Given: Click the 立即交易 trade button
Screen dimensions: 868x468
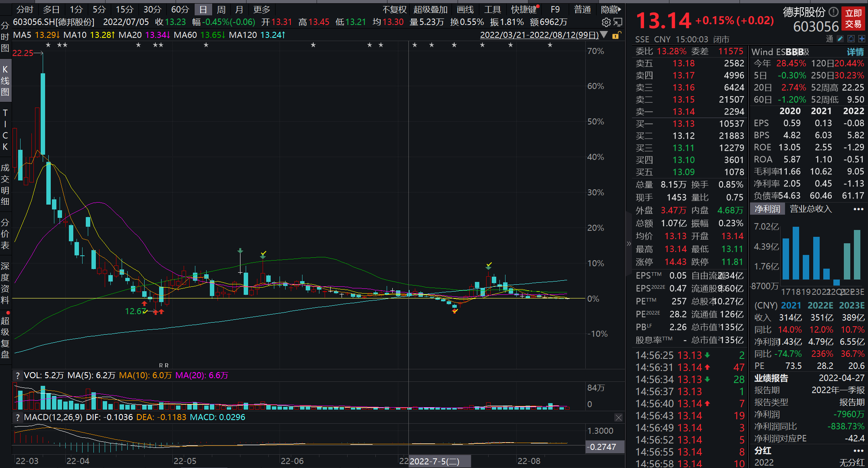Looking at the screenshot, I should click(853, 19).
